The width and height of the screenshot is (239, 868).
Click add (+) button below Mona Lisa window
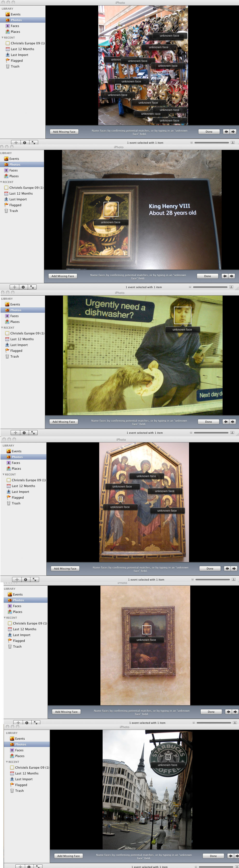(x=18, y=723)
